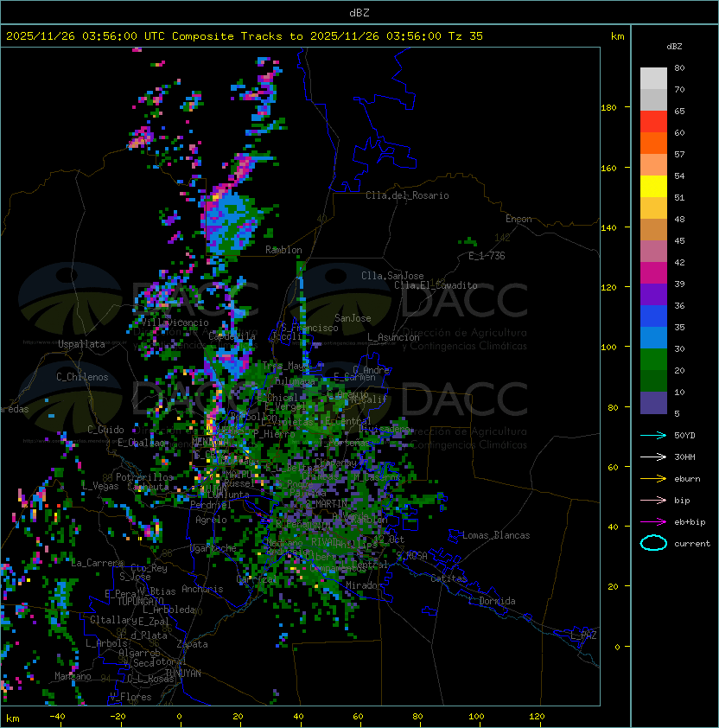Click the 'C_Chilenos' map label
Screen dimensions: 719x728
tap(82, 377)
